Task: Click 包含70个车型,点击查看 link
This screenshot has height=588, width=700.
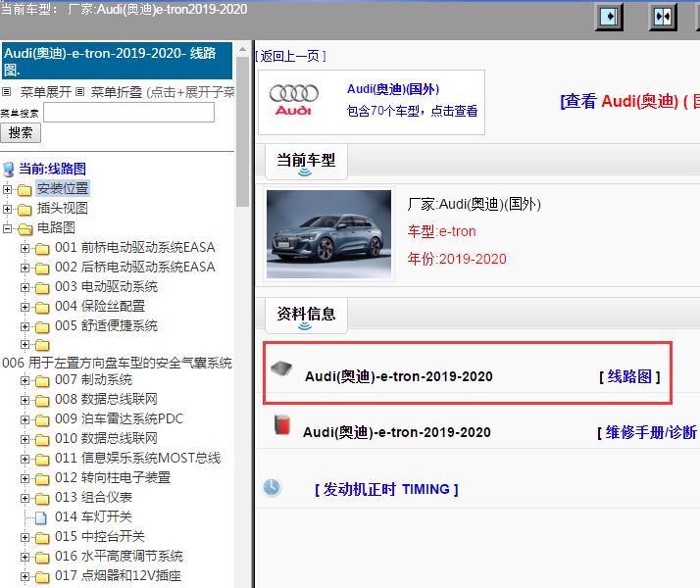Action: click(413, 111)
